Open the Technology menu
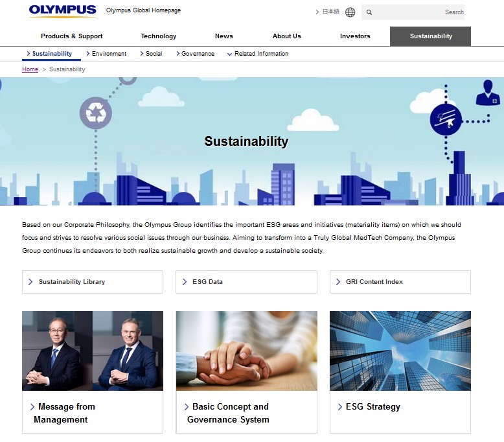 point(159,36)
